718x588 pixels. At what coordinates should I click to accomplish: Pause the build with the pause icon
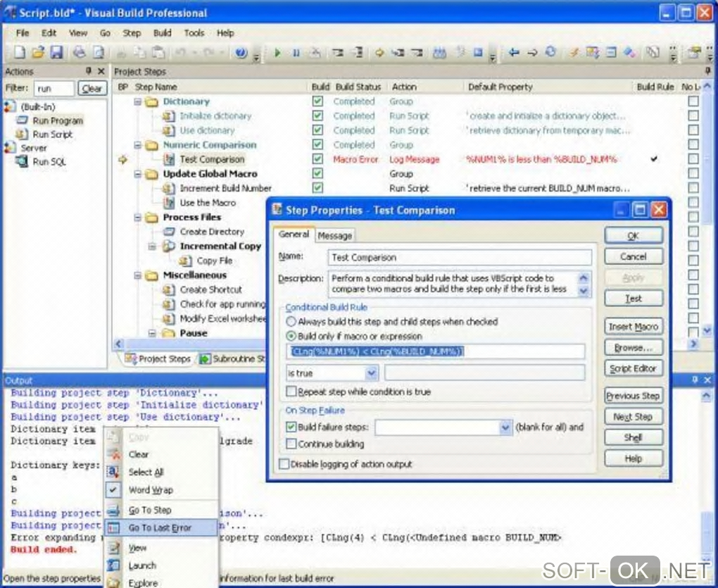tap(296, 53)
